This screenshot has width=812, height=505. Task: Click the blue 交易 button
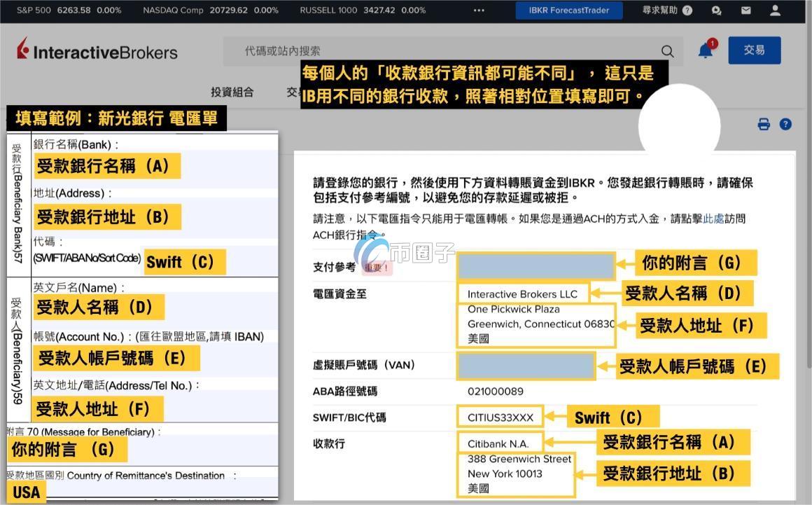click(755, 50)
